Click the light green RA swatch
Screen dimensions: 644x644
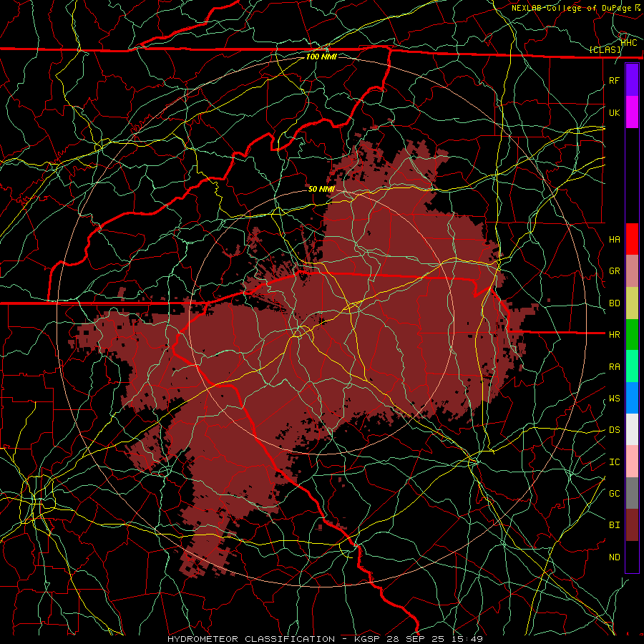pyautogui.click(x=632, y=366)
